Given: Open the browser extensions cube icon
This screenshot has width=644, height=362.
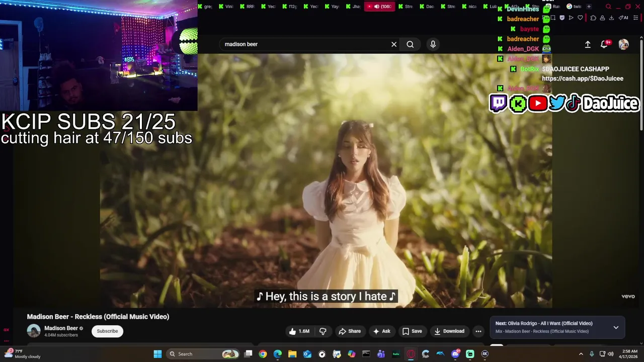Looking at the screenshot, I should click(x=593, y=18).
